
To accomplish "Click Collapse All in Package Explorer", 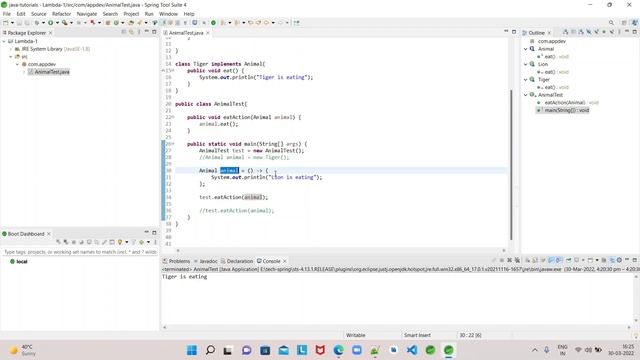I will pos(124,32).
